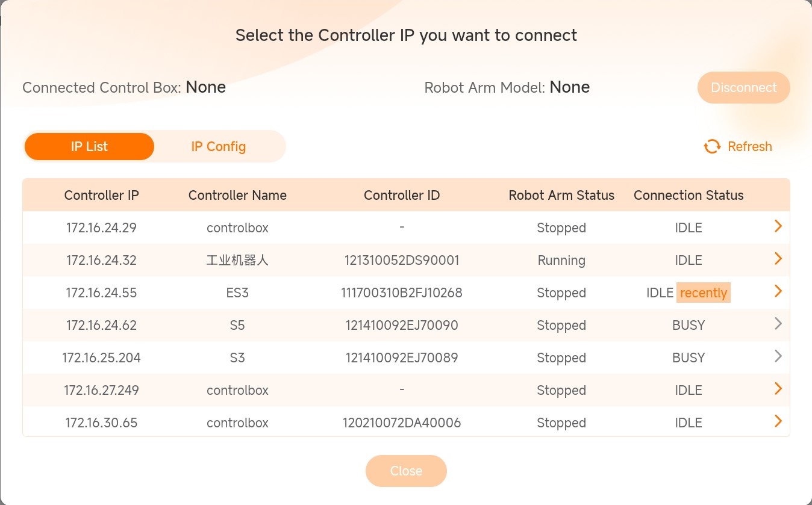The width and height of the screenshot is (812, 505).
Task: Expand the last controlbox entry in the list
Action: [778, 421]
